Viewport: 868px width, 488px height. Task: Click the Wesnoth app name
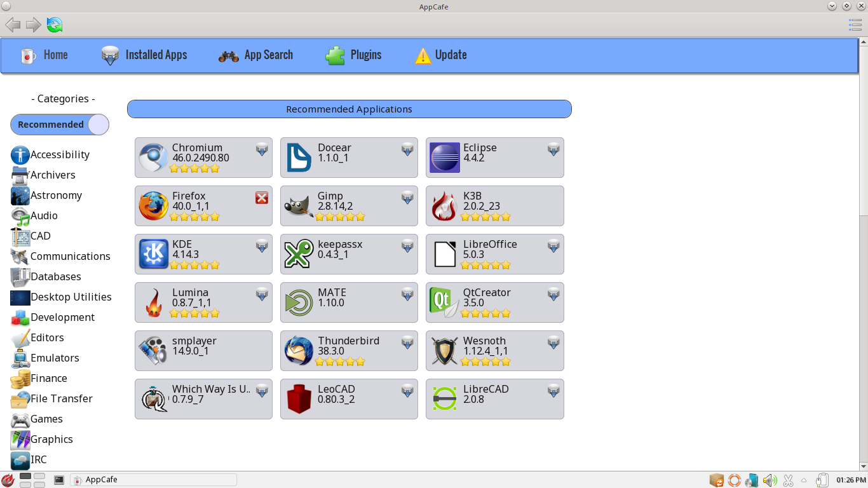coord(484,341)
